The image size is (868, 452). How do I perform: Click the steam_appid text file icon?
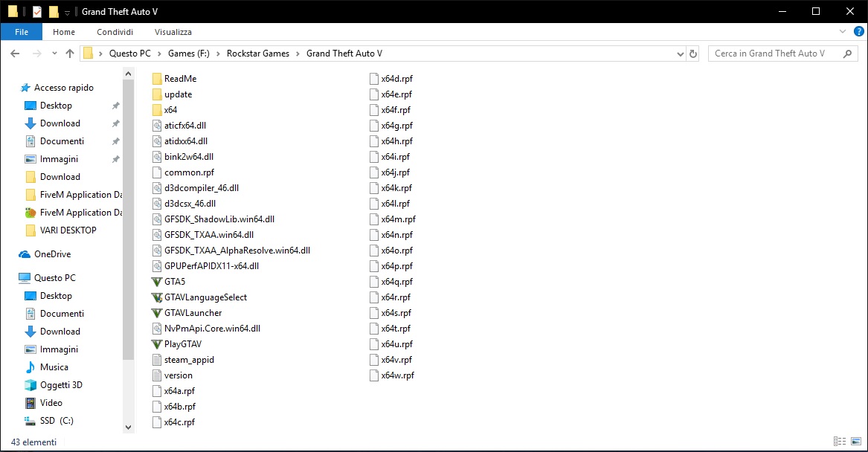tap(157, 360)
